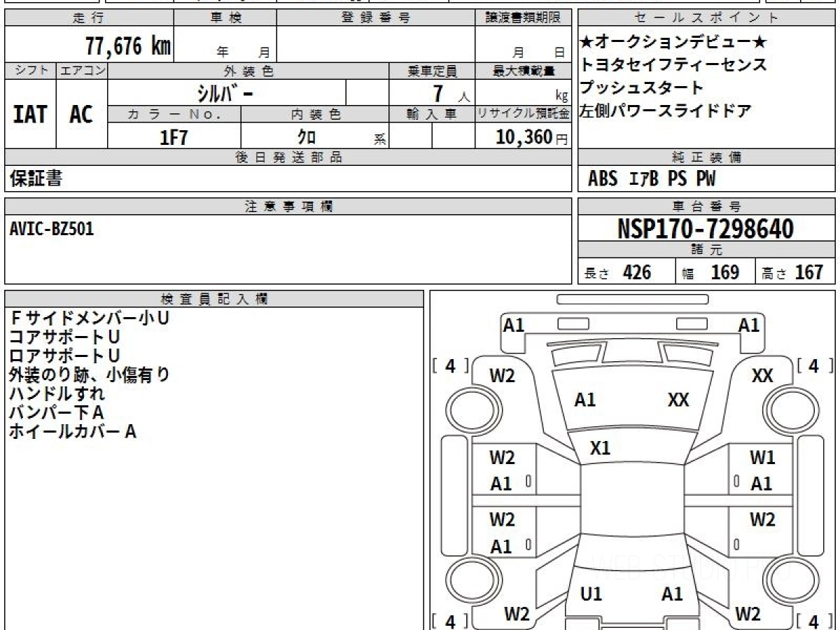Viewport: 840px width, 630px height.
Task: Click the AC air conditioner value
Action: tap(81, 115)
